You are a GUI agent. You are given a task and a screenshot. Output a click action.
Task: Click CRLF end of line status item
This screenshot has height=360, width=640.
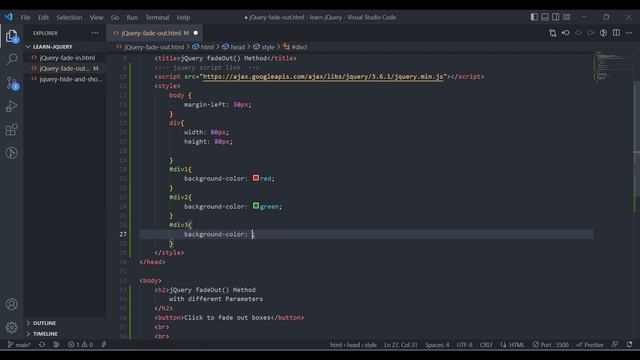pyautogui.click(x=486, y=345)
